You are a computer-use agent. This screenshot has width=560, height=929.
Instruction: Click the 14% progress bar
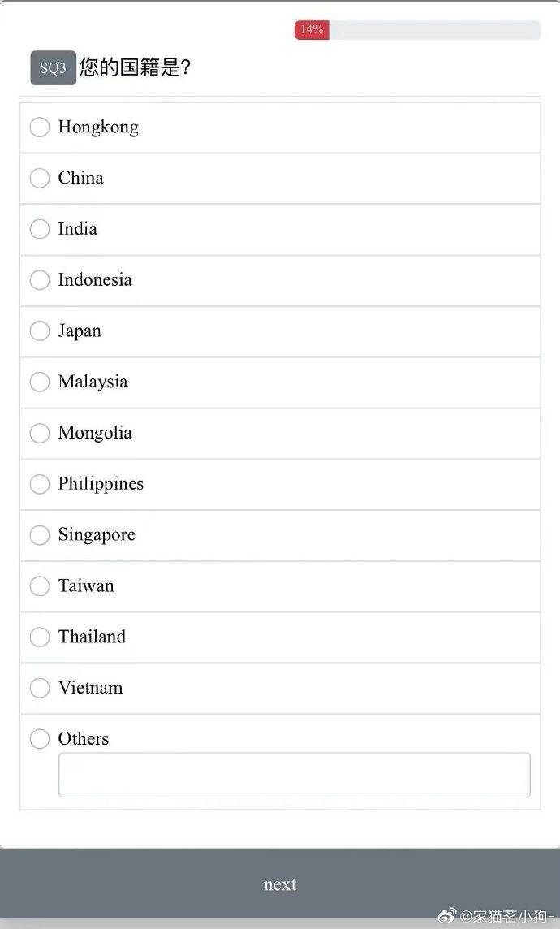tap(417, 30)
